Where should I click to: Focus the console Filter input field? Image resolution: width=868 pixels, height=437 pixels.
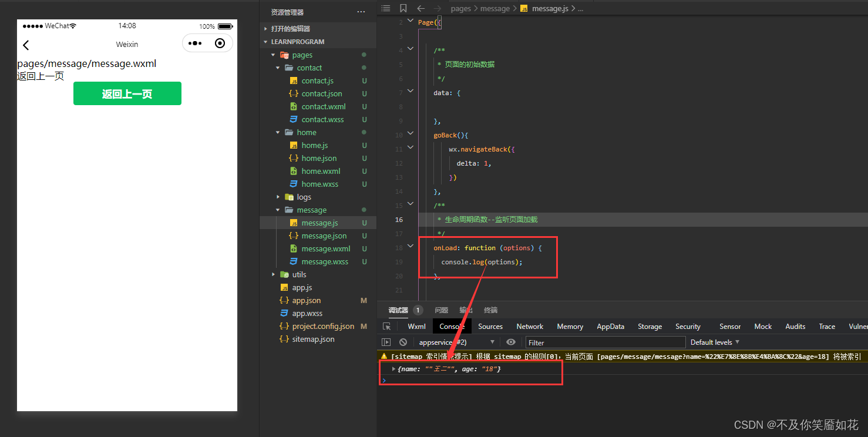click(605, 342)
